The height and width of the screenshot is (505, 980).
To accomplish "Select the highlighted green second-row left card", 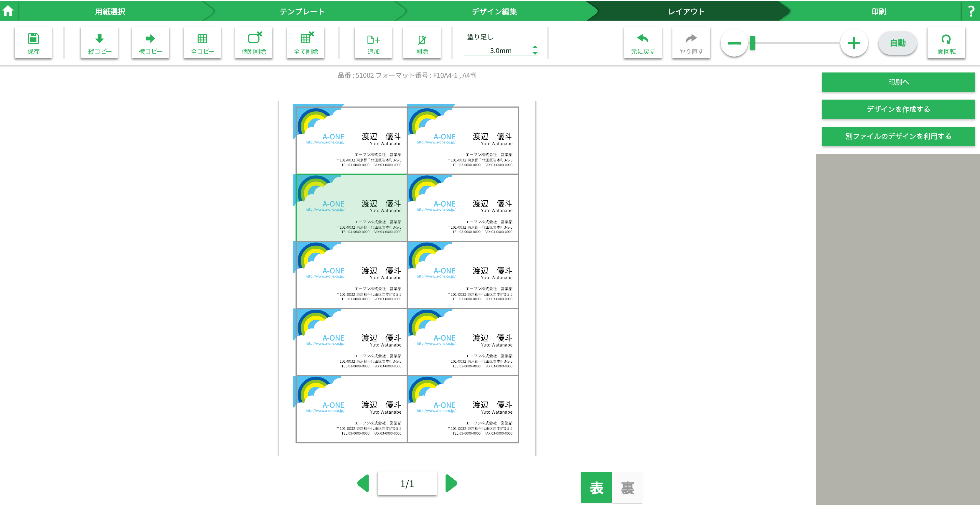I will pyautogui.click(x=352, y=208).
